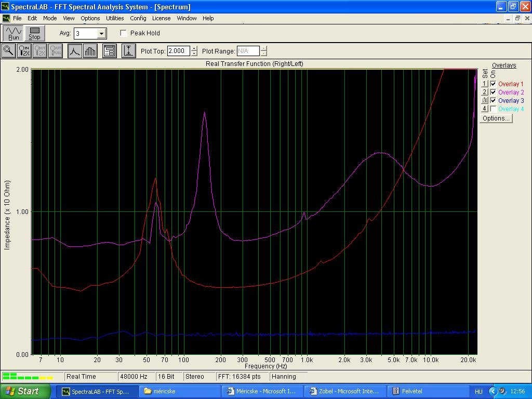Expand hidden tray icons with the arrow
Image resolution: width=532 pixels, height=399 pixels.
493,392
